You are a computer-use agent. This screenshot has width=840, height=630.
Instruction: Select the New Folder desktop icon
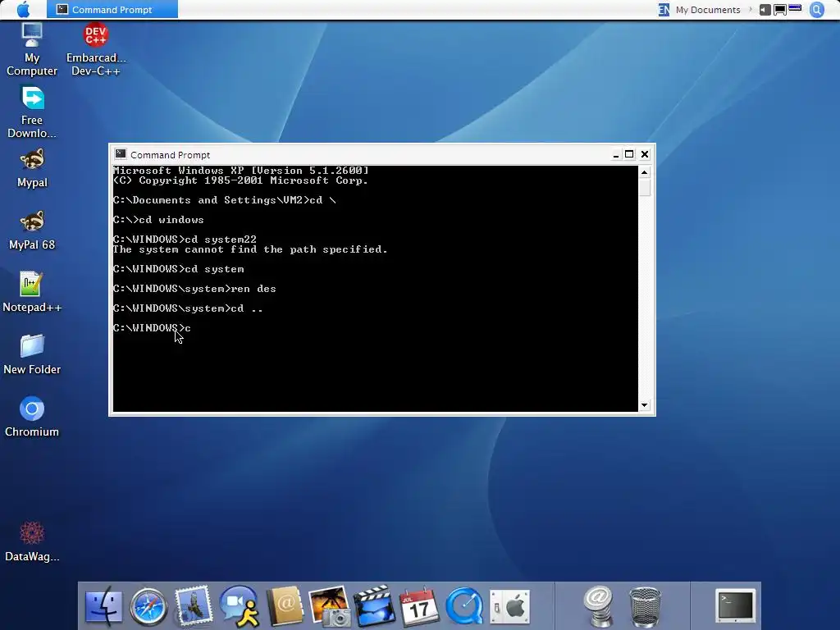click(32, 354)
